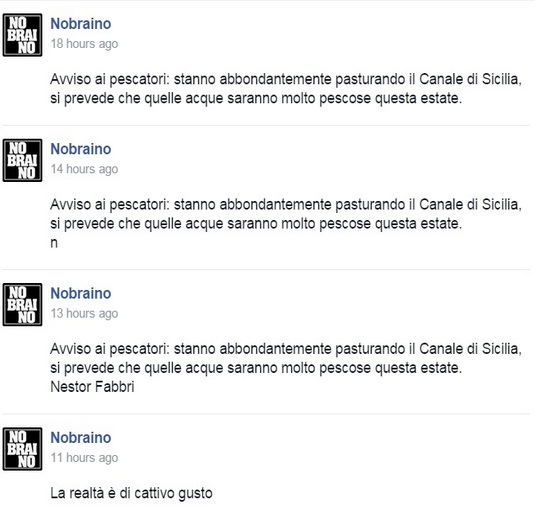
Task: Click the Nobraino avatar on the 14 hours ago post
Action: pyautogui.click(x=23, y=160)
